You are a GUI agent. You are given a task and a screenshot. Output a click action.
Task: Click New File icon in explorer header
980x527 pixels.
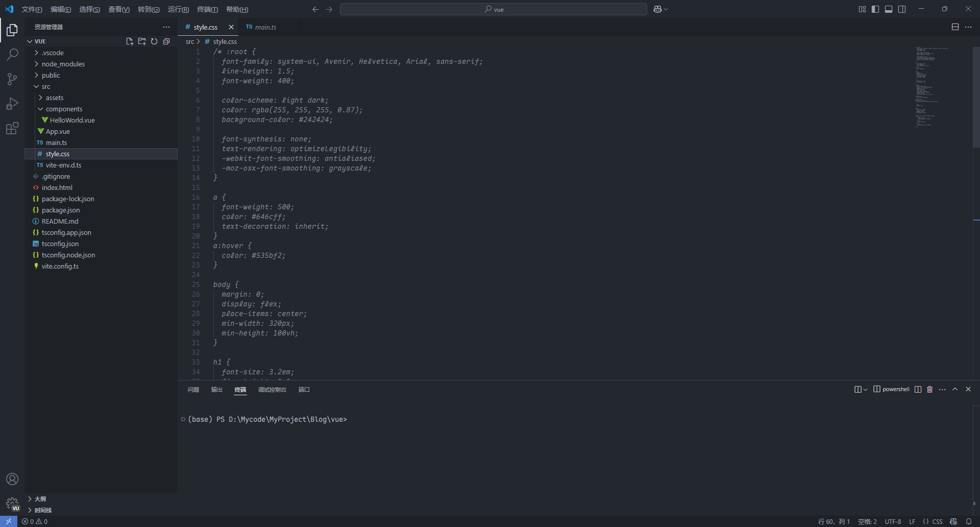click(x=130, y=41)
